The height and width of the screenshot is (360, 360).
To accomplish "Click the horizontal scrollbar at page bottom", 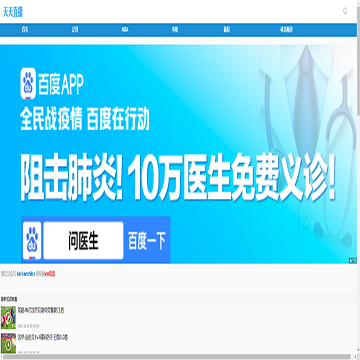I will coord(176,356).
